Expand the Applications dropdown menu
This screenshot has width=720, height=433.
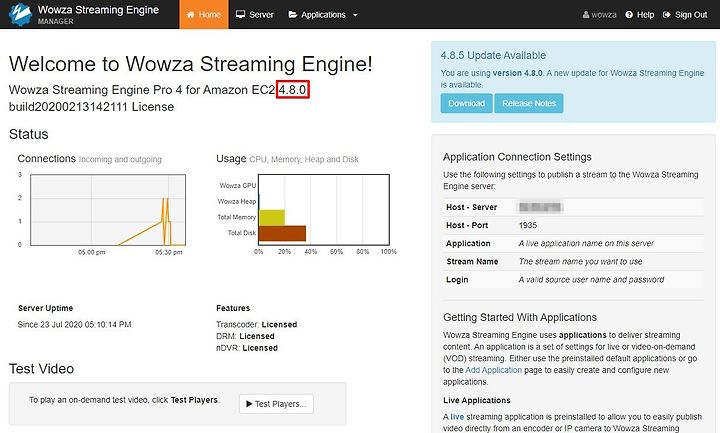coord(323,14)
